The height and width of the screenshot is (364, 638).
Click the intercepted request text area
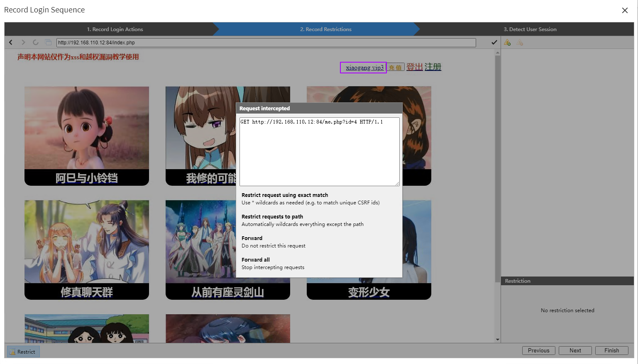point(320,152)
